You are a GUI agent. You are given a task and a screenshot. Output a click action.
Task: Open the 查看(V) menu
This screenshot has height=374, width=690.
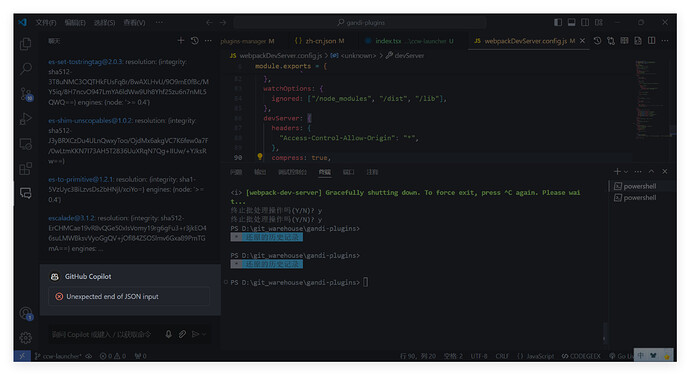pos(134,22)
